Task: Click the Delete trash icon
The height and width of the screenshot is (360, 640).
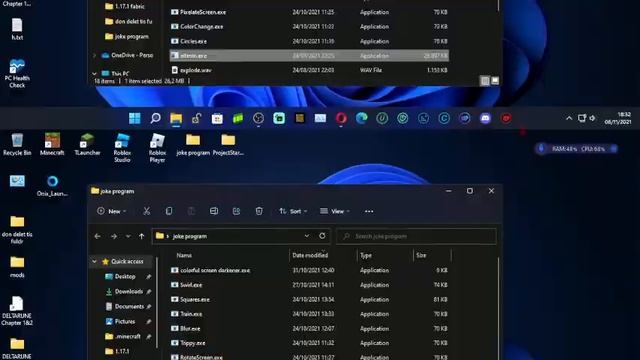Action: click(x=259, y=211)
